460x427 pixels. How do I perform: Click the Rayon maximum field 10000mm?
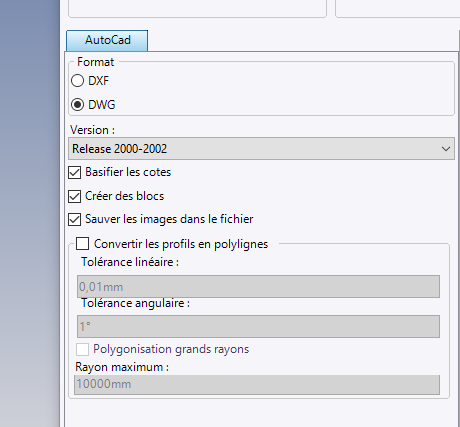pos(257,385)
